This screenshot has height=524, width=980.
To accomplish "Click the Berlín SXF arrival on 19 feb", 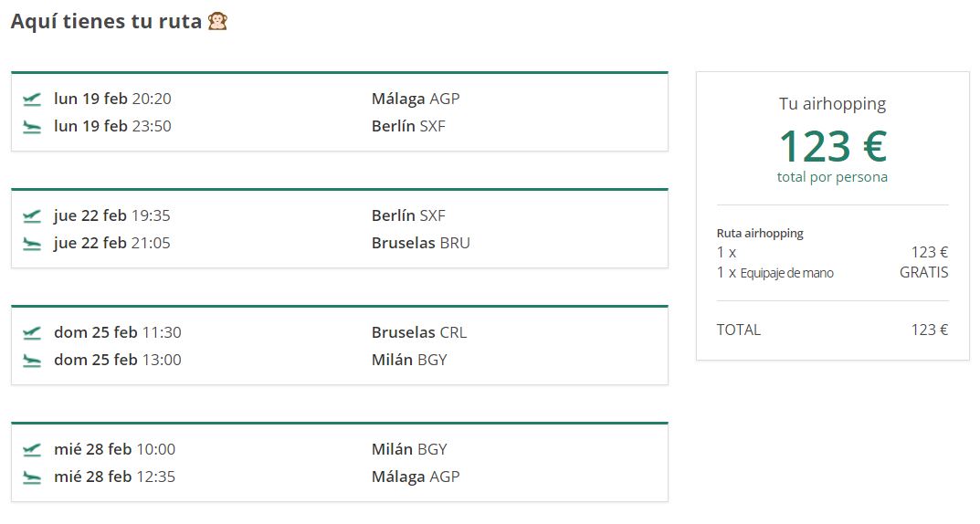I will pyautogui.click(x=408, y=126).
